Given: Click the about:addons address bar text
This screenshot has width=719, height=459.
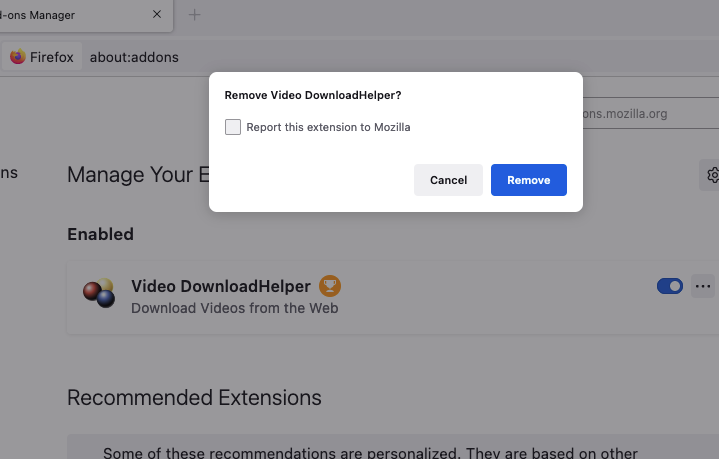Looking at the screenshot, I should point(134,57).
